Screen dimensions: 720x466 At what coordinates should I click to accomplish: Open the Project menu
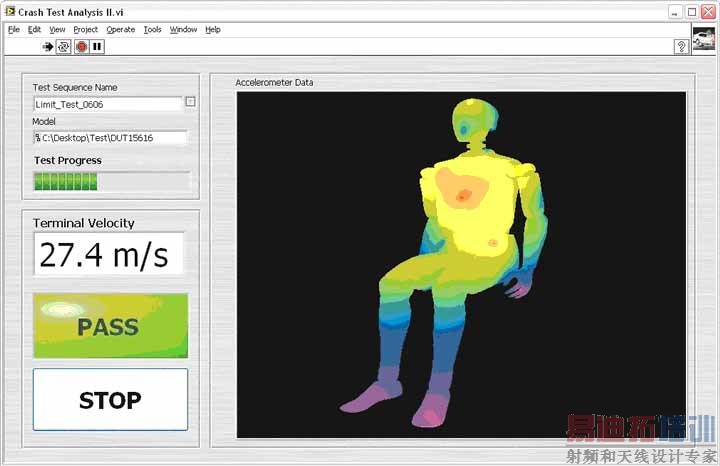coord(85,29)
